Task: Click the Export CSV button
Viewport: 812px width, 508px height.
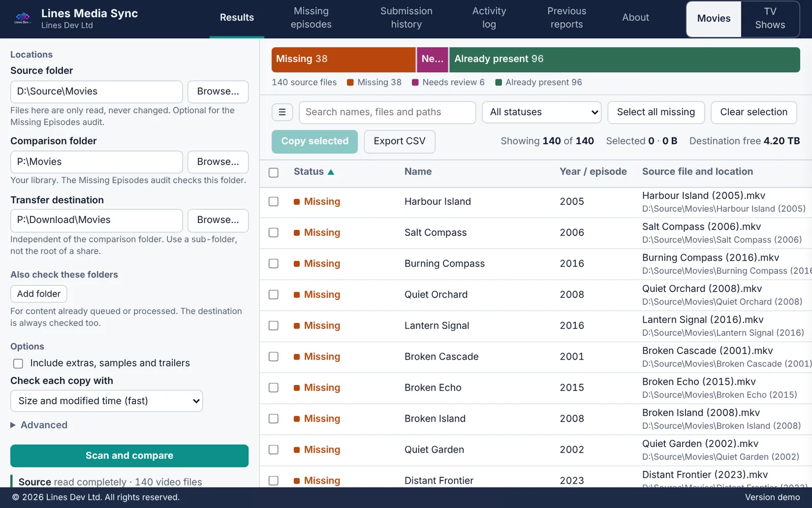Action: [x=399, y=141]
